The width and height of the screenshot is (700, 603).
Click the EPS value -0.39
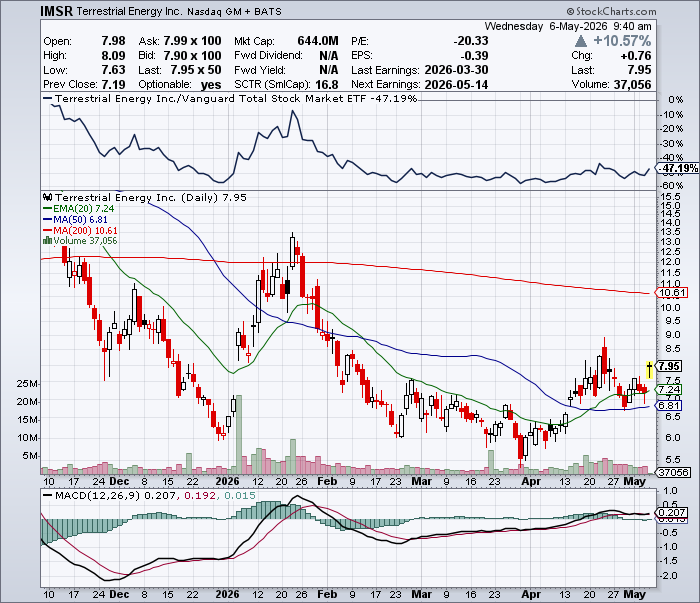(474, 56)
